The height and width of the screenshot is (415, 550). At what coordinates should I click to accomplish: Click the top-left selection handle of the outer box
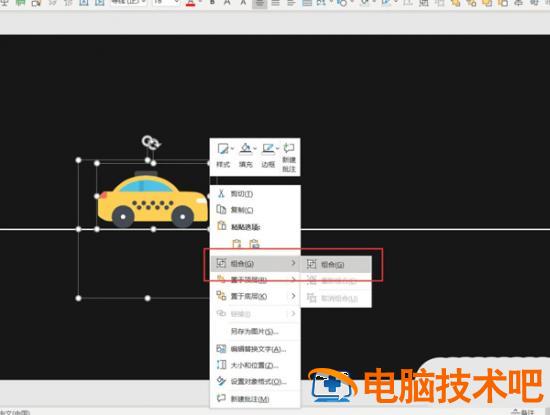coord(78,160)
